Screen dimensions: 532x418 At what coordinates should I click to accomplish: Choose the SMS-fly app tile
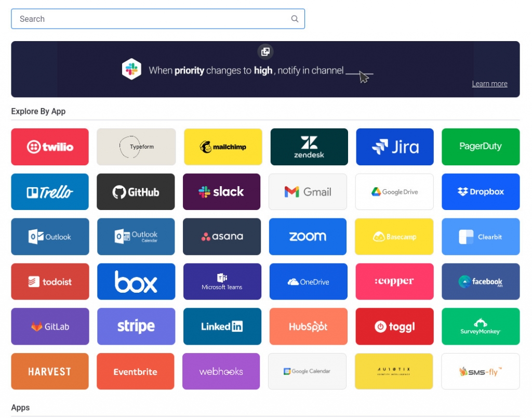481,371
